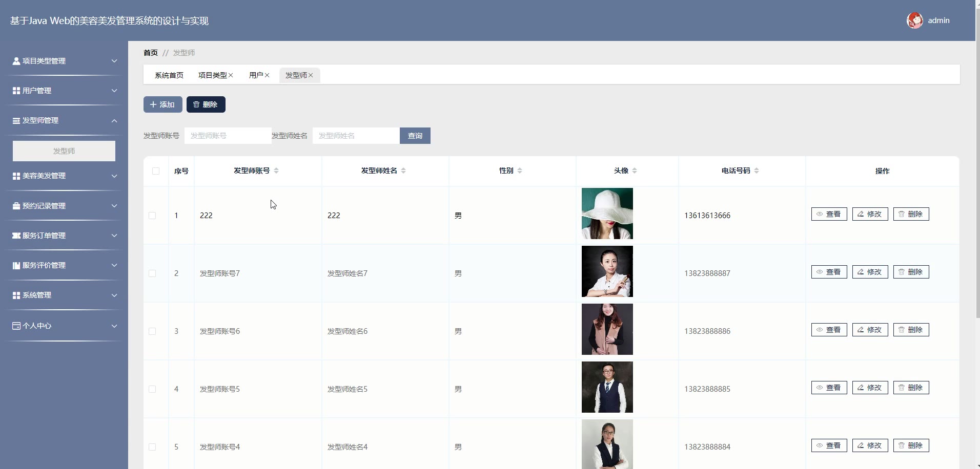The image size is (980, 469).
Task: Click the admin avatar icon
Action: (915, 20)
